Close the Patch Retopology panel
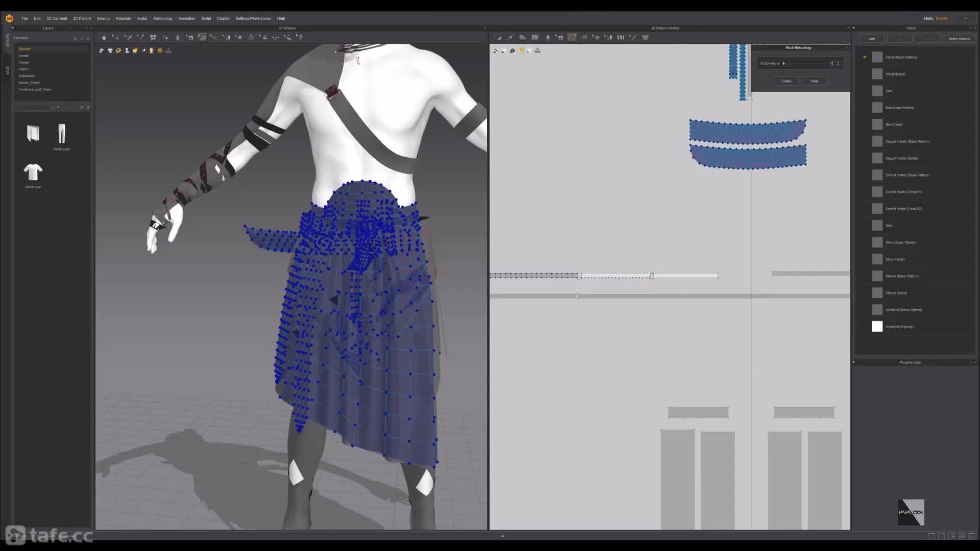980x551 pixels. tap(846, 48)
